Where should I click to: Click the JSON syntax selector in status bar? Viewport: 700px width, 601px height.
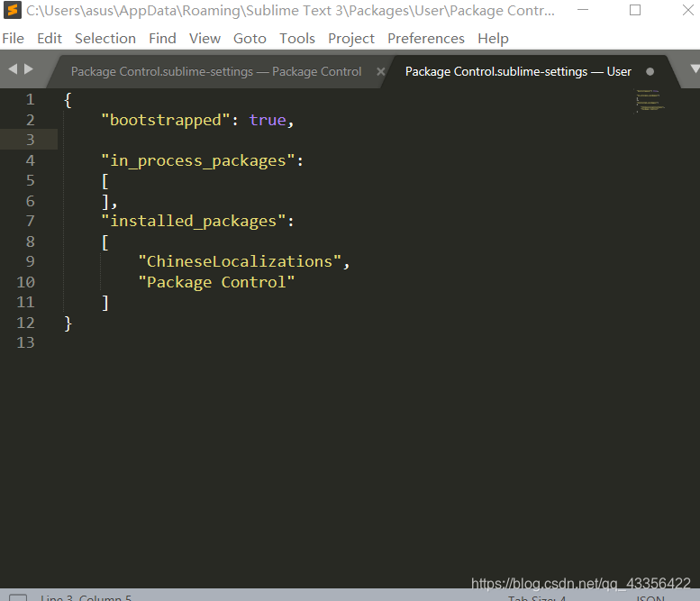650,598
